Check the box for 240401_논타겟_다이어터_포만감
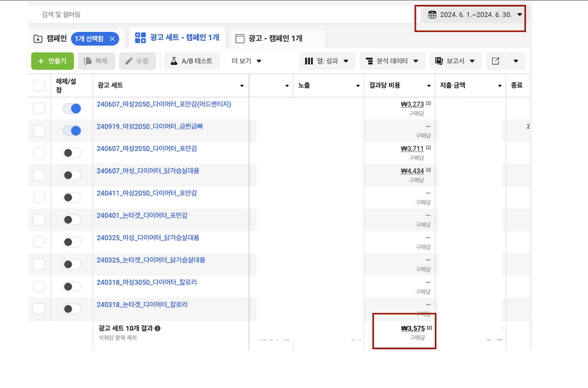Viewport: 588px width, 388px height. point(39,220)
